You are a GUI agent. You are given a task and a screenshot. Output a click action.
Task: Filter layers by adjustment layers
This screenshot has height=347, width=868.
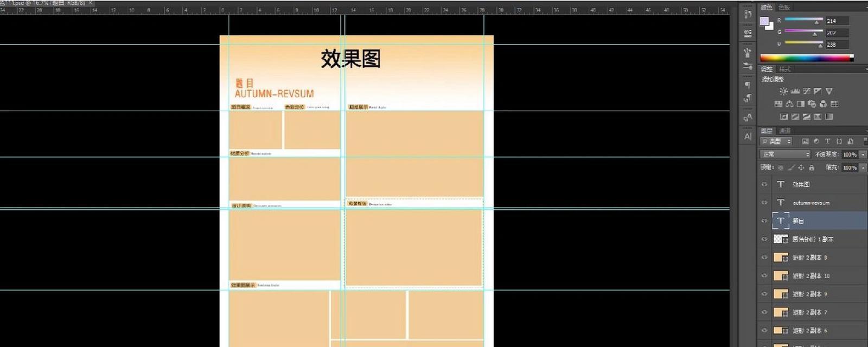pyautogui.click(x=816, y=141)
